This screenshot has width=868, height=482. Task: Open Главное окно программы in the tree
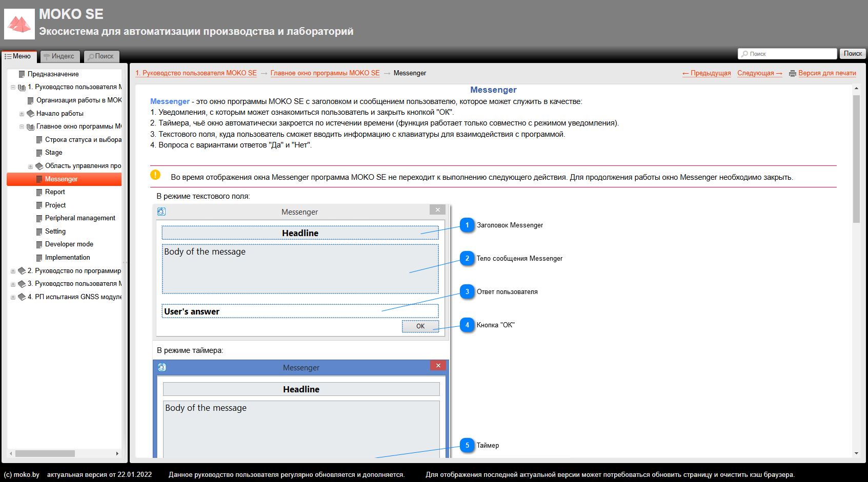79,127
